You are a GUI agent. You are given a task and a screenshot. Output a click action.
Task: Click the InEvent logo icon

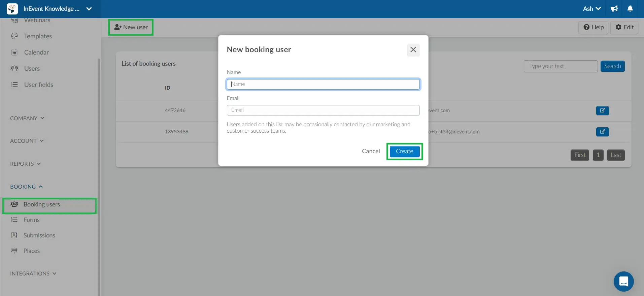pos(12,9)
